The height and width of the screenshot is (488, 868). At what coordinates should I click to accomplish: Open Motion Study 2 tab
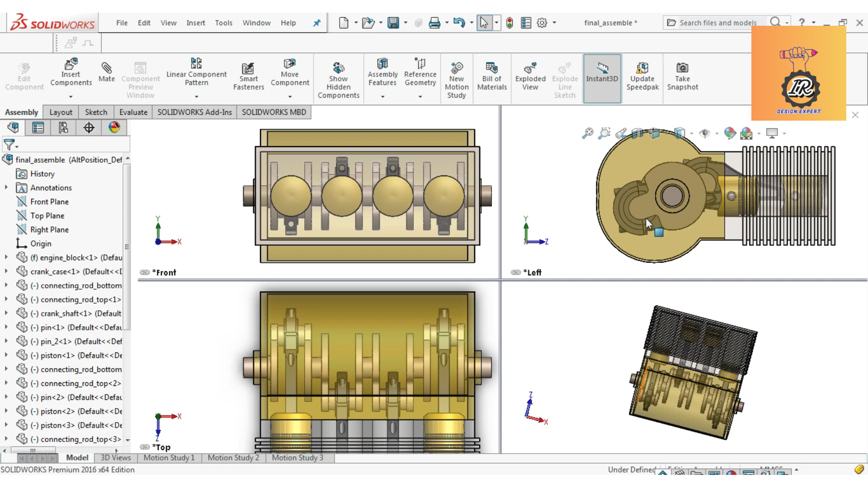(x=233, y=458)
